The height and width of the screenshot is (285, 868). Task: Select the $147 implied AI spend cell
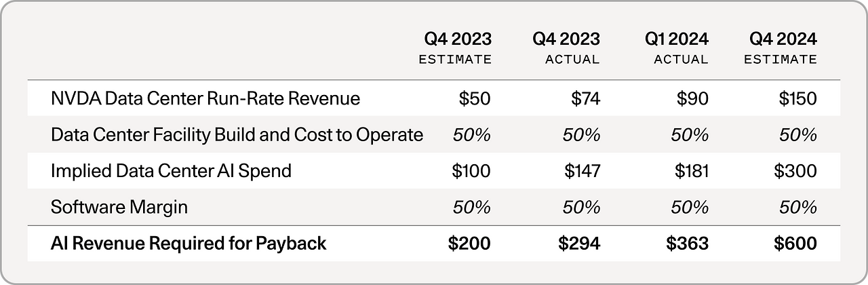click(x=582, y=170)
